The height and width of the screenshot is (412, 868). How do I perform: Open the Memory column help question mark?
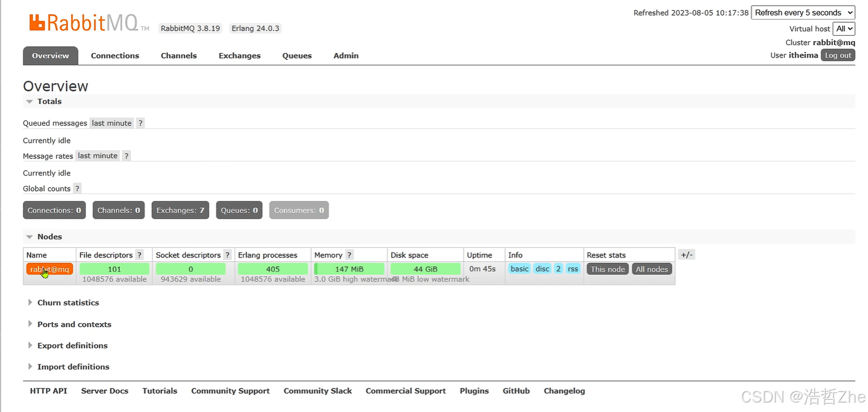click(x=349, y=255)
